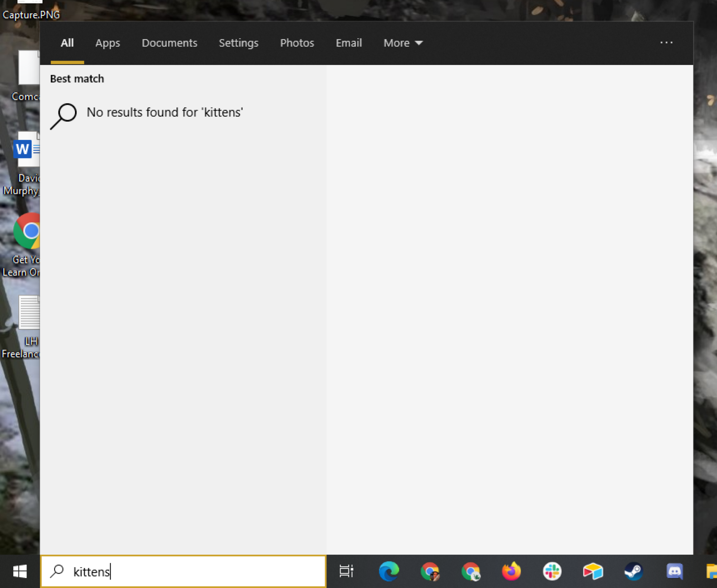Click the Presents/Gift taskbar app icon

click(593, 572)
